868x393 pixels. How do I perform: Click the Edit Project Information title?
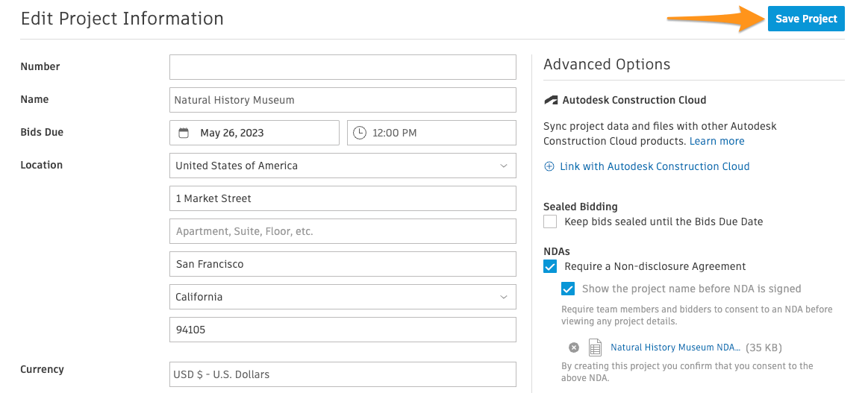coord(122,19)
